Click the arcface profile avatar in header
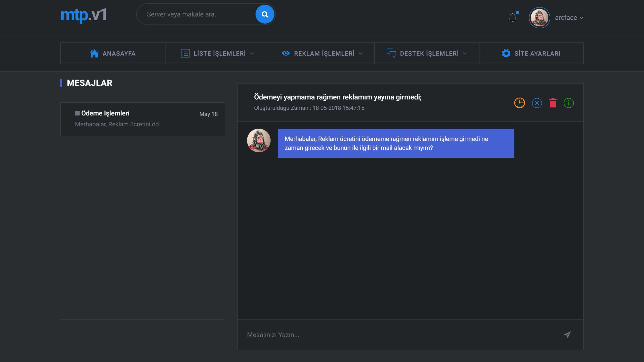644x362 pixels. pyautogui.click(x=539, y=18)
